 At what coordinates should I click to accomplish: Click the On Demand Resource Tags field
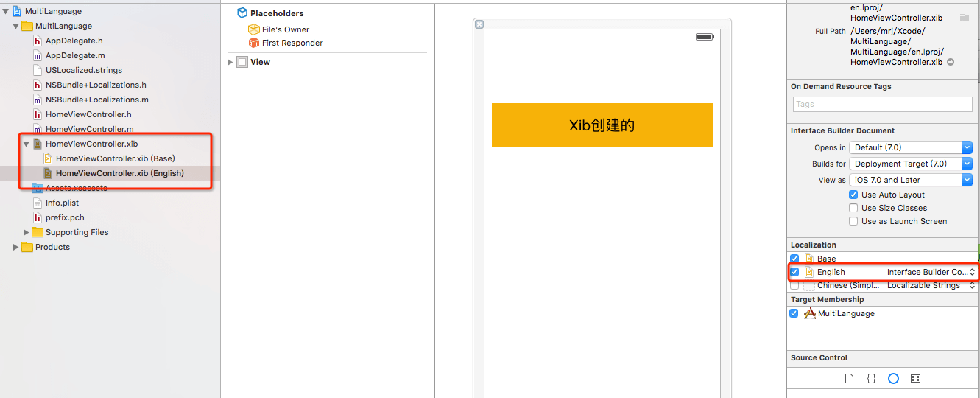tap(879, 104)
